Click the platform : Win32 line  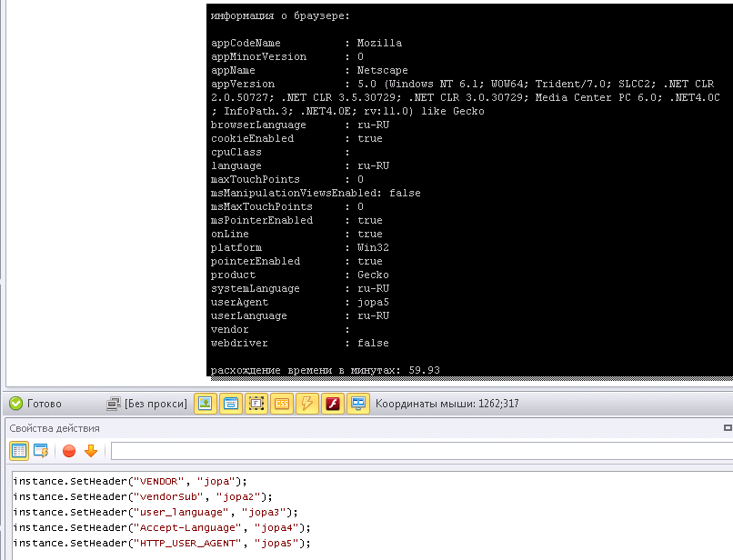click(299, 247)
